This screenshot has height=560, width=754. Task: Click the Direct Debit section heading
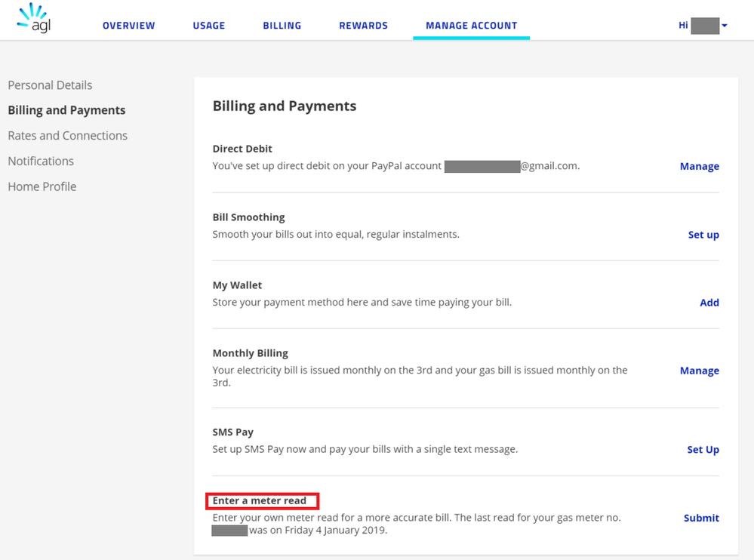(x=242, y=149)
